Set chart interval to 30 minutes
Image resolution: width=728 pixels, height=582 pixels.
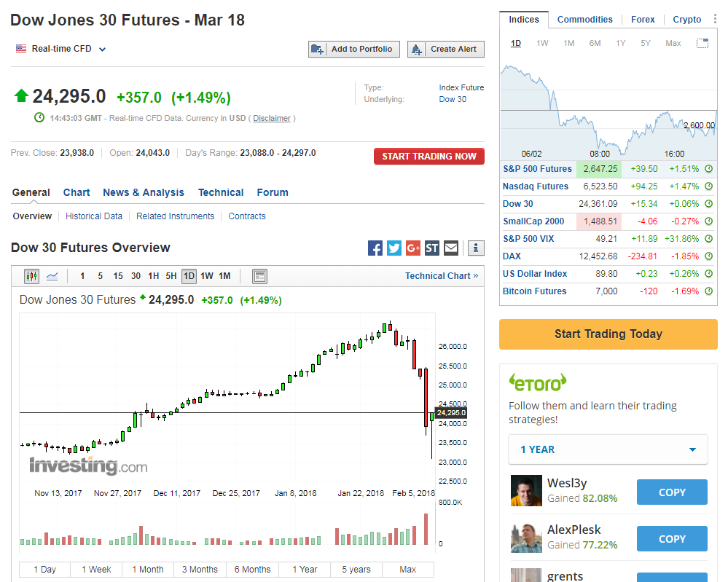[136, 276]
